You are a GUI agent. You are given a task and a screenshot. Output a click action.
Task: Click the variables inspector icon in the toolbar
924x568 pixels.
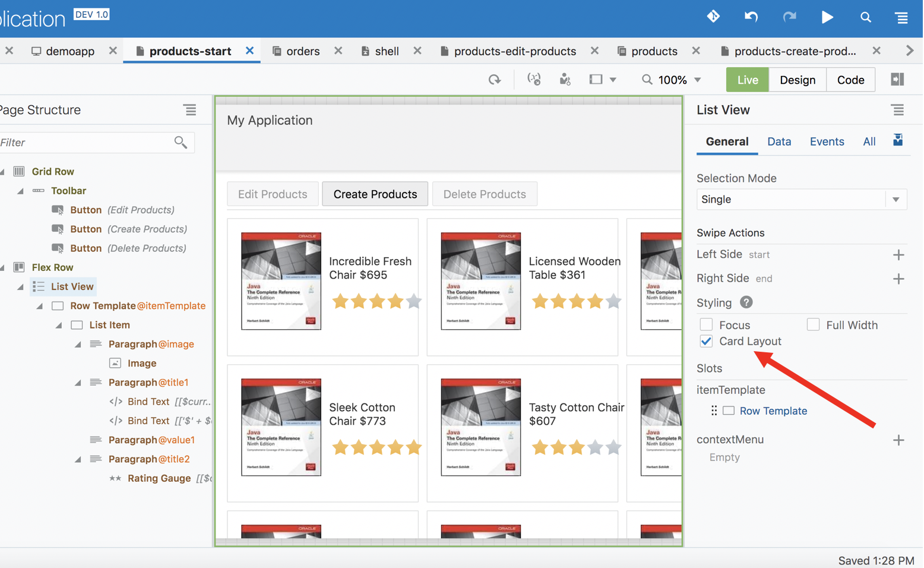click(534, 79)
